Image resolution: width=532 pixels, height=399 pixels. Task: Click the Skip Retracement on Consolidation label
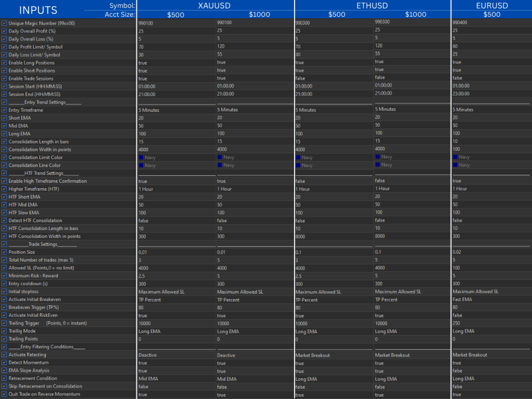(45, 386)
